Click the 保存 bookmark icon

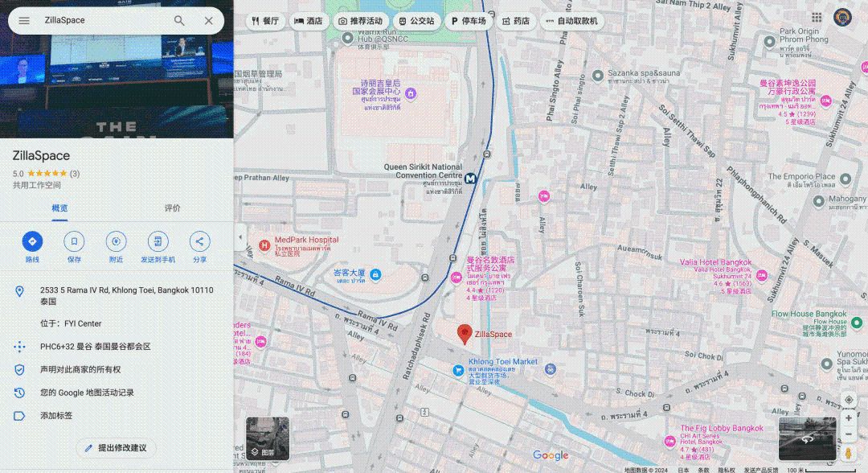pyautogui.click(x=74, y=241)
